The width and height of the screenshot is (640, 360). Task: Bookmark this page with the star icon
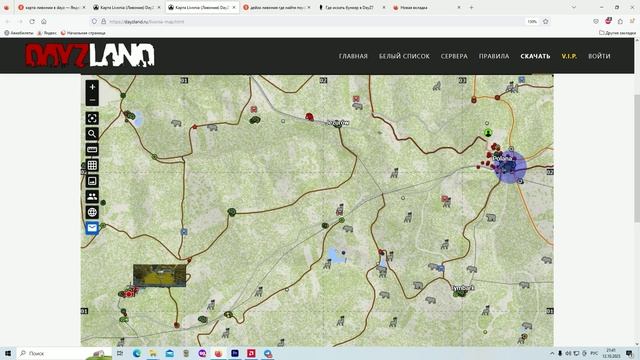545,21
